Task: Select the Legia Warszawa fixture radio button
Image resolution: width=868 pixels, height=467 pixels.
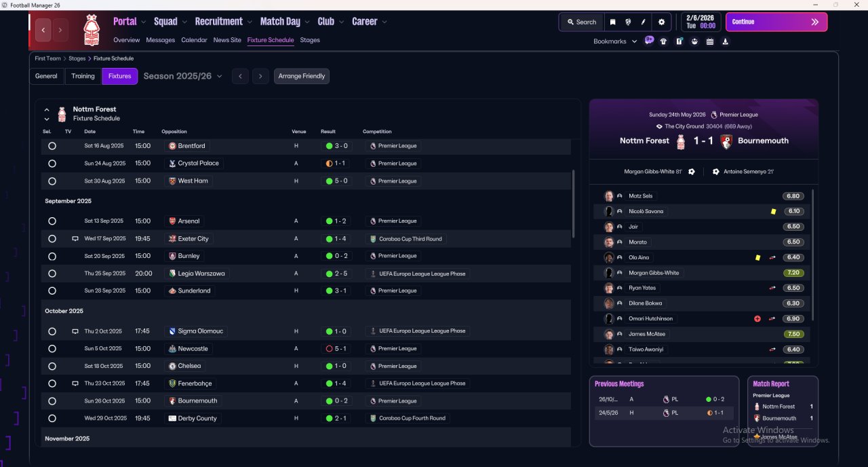Action: (52, 274)
